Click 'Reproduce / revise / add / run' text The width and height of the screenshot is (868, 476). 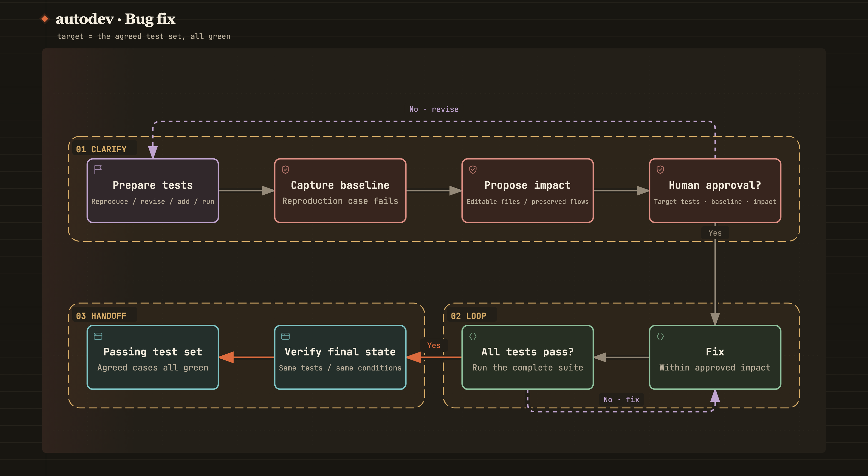153,201
